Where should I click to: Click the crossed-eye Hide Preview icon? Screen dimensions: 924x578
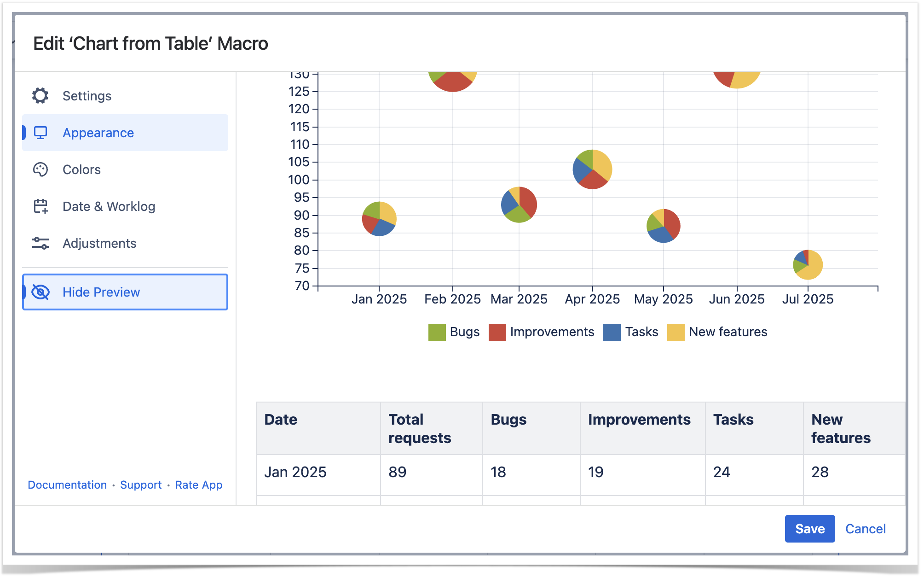tap(40, 292)
